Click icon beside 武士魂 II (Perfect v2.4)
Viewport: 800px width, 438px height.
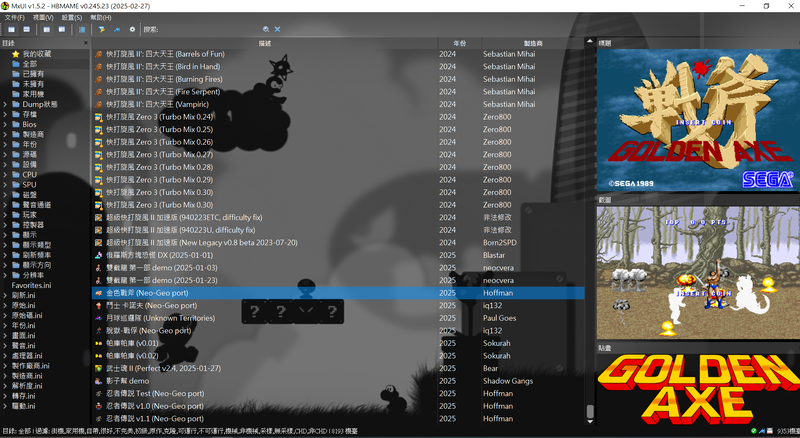(x=98, y=368)
